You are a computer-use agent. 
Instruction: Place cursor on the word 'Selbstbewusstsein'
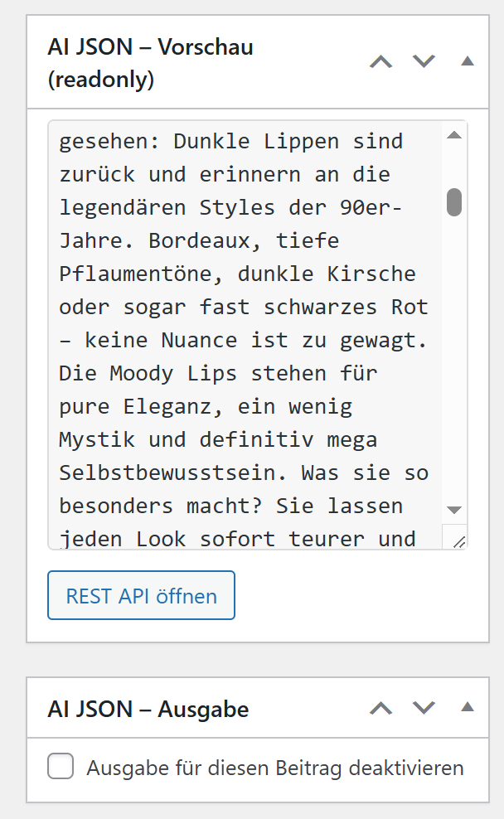[x=172, y=472]
